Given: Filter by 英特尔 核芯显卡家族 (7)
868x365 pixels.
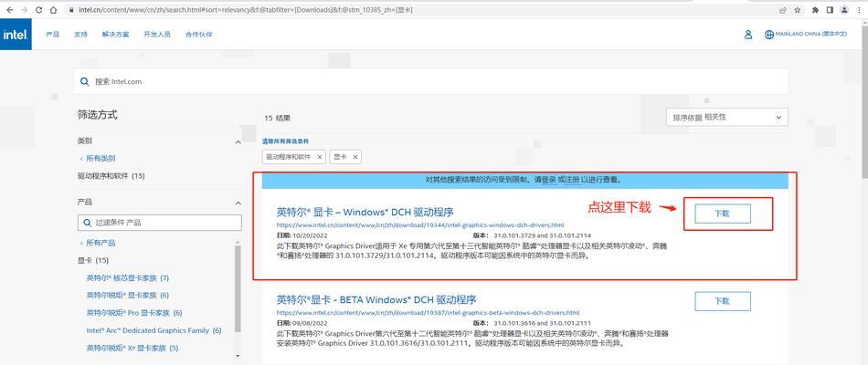Looking at the screenshot, I should (127, 277).
